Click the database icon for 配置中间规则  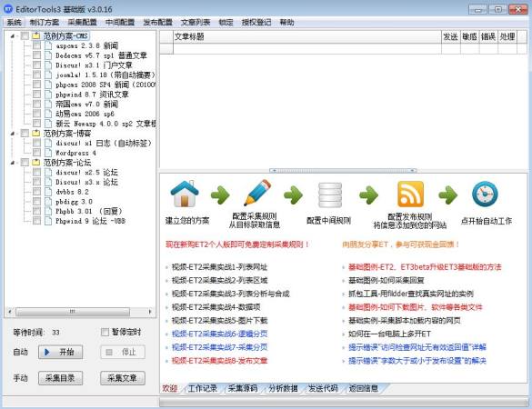pos(330,195)
